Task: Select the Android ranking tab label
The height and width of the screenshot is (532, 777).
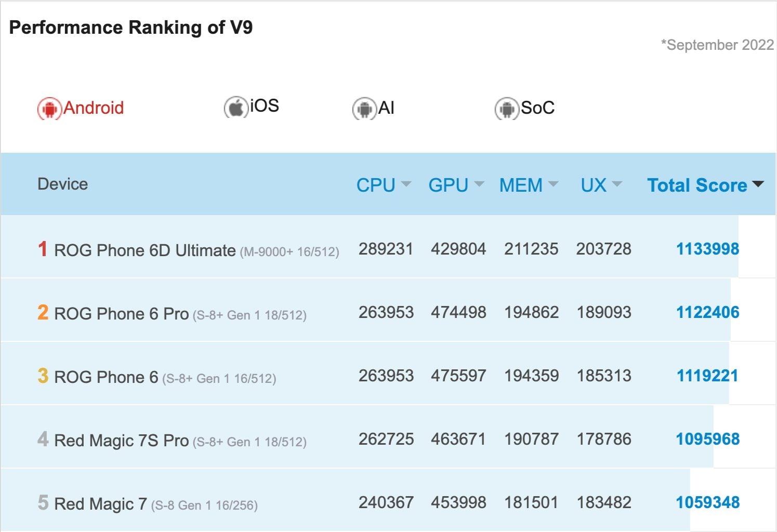Action: [94, 108]
